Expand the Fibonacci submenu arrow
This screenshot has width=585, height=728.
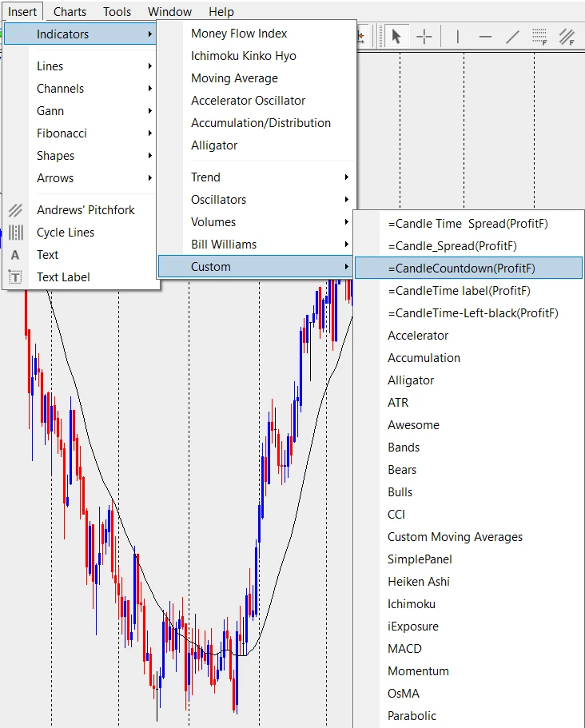click(149, 133)
